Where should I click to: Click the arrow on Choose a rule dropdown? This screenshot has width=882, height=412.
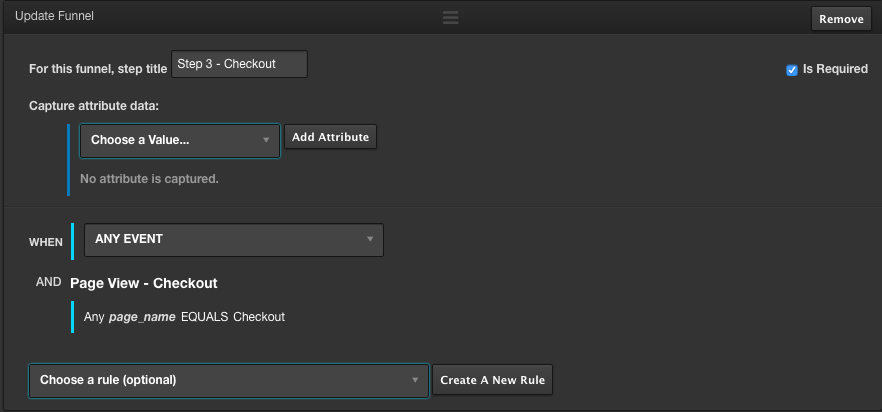[415, 380]
